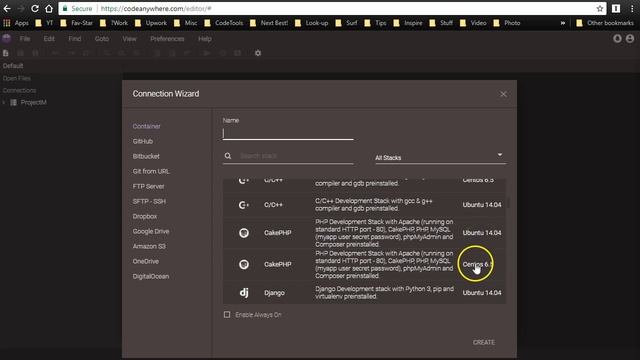Viewport: 640px width, 360px height.
Task: Select OneDrive connection type
Action: (145, 261)
